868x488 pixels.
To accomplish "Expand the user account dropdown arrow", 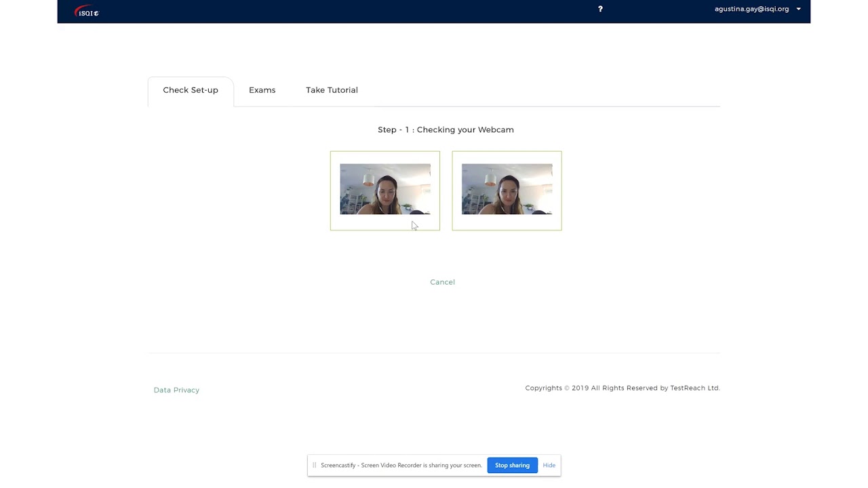I will (x=798, y=9).
